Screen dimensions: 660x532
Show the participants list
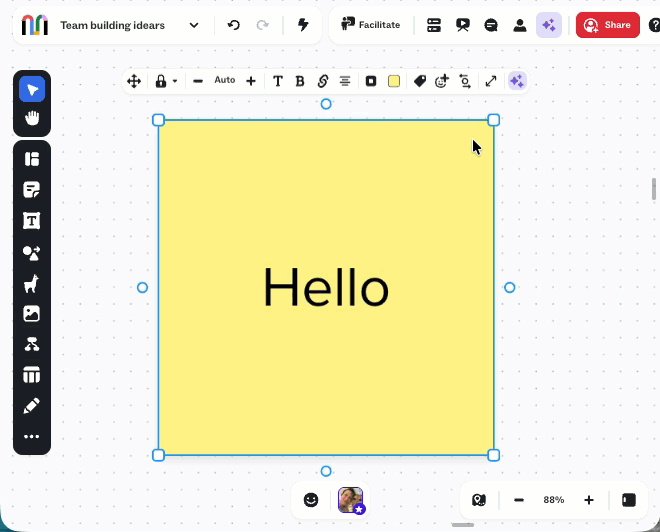click(520, 25)
